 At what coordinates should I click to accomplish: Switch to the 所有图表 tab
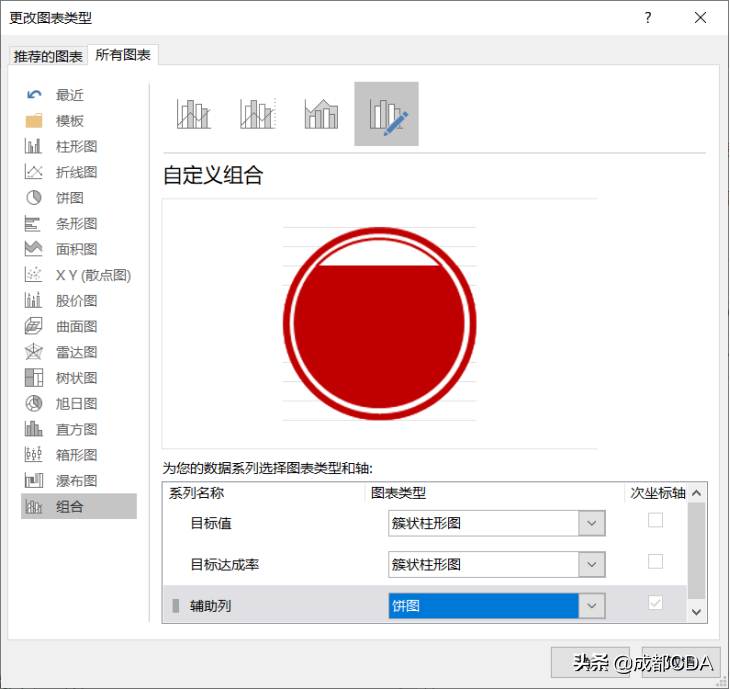click(123, 55)
